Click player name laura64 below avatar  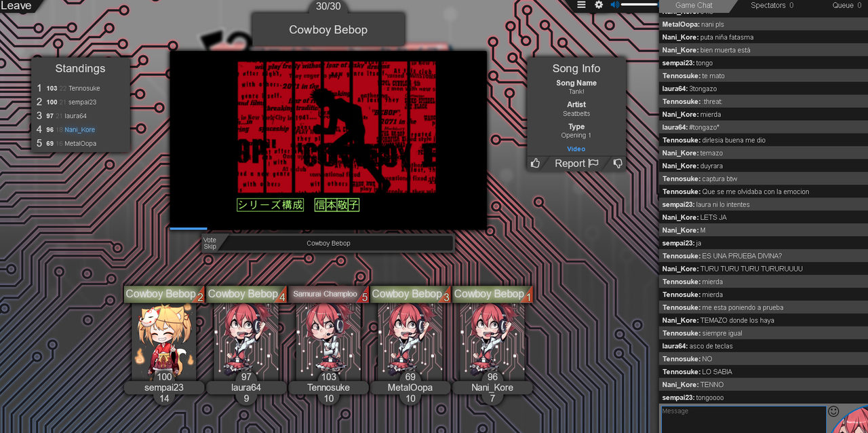click(246, 388)
